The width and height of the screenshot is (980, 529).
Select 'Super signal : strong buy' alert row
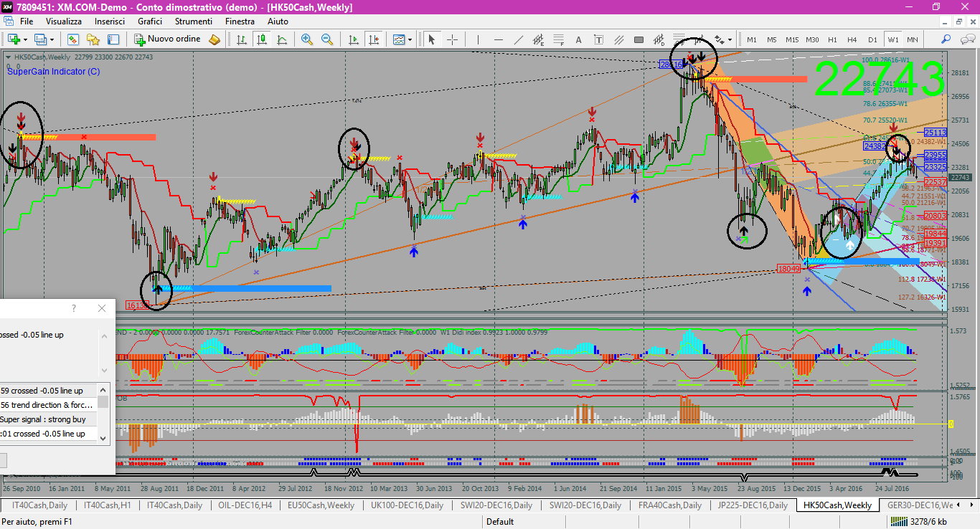pyautogui.click(x=49, y=419)
